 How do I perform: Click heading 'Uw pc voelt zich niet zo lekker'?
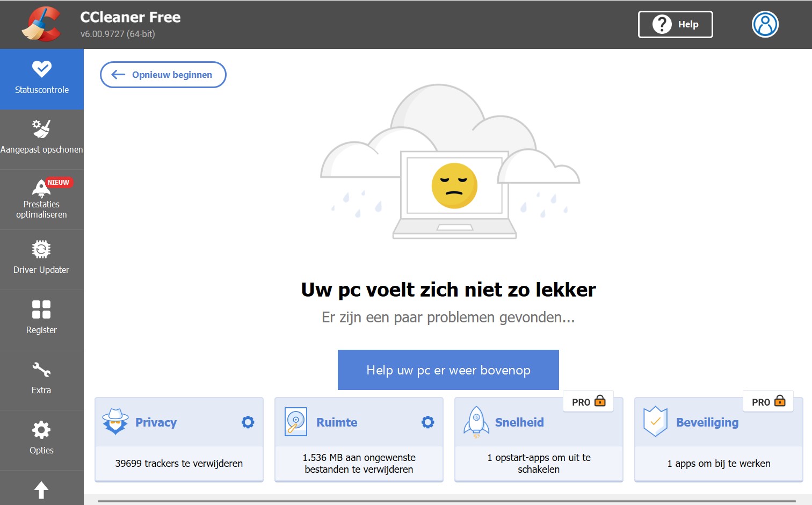448,290
